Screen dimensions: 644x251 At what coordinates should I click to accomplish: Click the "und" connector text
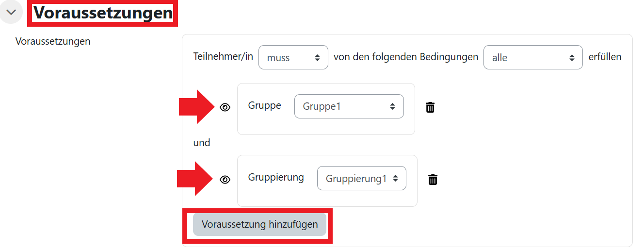tap(202, 143)
